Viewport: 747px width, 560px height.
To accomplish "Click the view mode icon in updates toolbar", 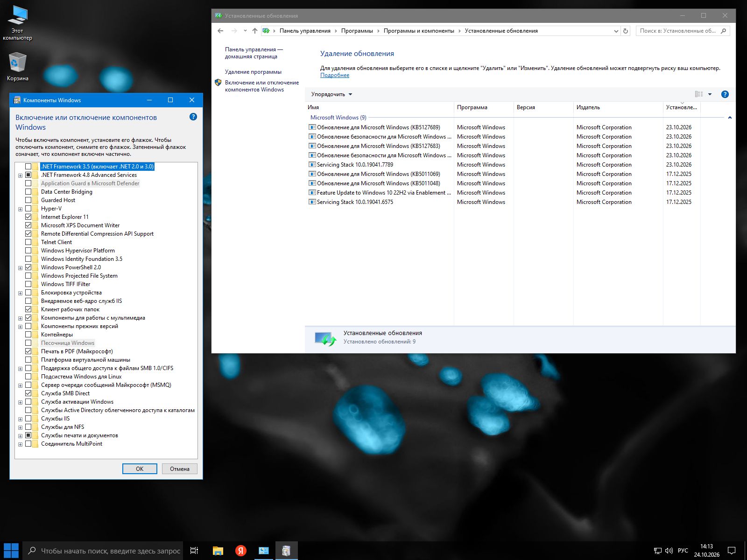I will coord(699,94).
